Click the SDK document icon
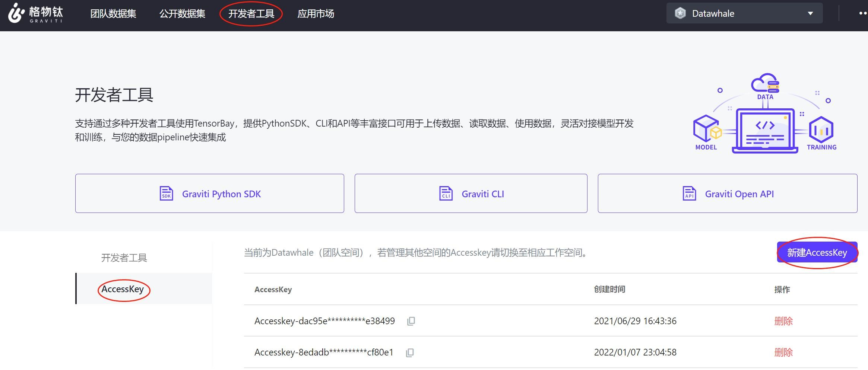This screenshot has width=868, height=370. (166, 194)
